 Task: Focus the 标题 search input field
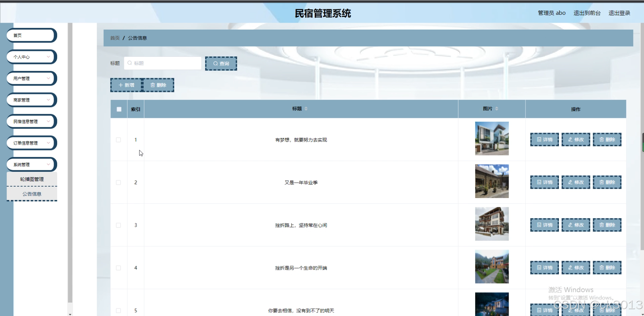pos(163,63)
